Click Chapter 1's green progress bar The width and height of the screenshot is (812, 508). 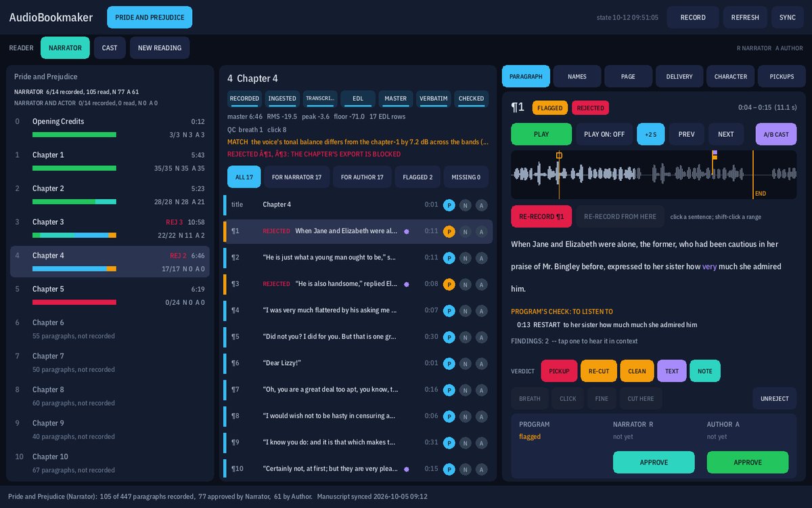74,168
